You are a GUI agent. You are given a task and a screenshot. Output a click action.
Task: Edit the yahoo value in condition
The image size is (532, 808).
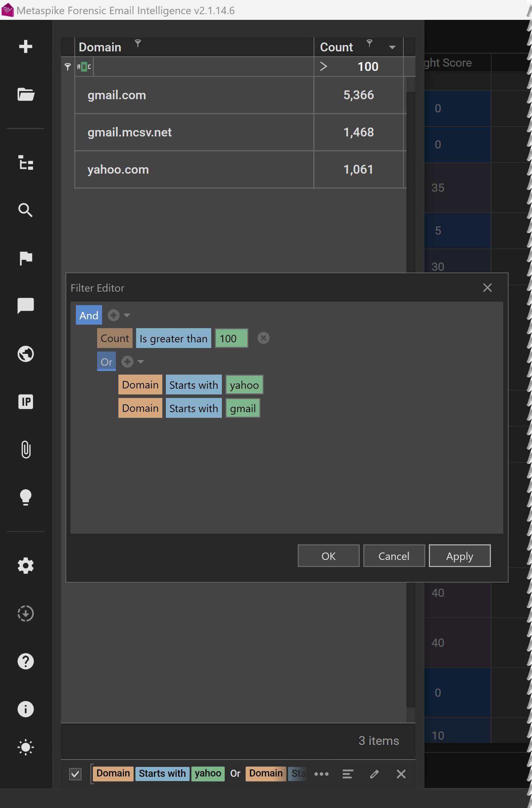point(245,385)
